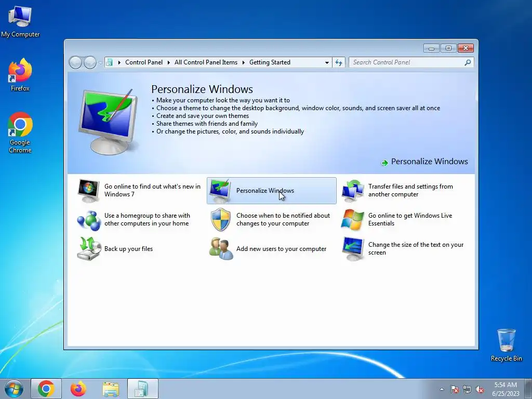Click the Personalize Windows tile icon
Image resolution: width=532 pixels, height=399 pixels.
tap(220, 191)
